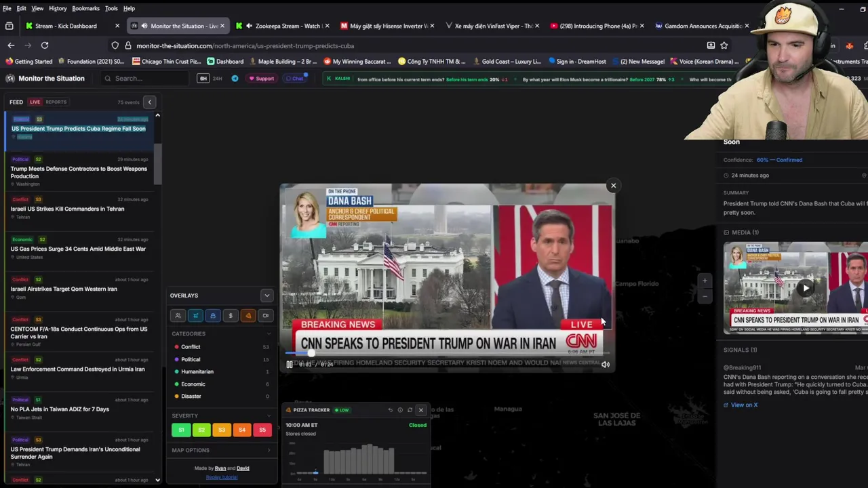
Task: Open the Dashboard bookmark
Action: point(225,62)
